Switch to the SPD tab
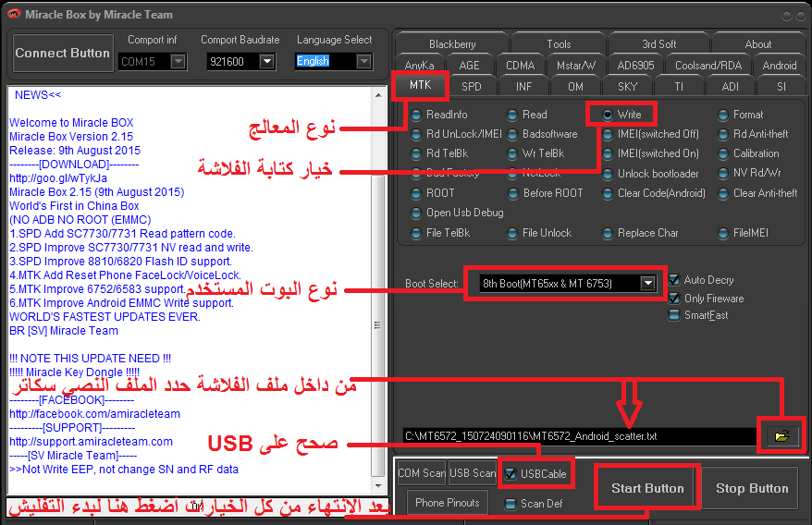This screenshot has width=812, height=525. [472, 87]
